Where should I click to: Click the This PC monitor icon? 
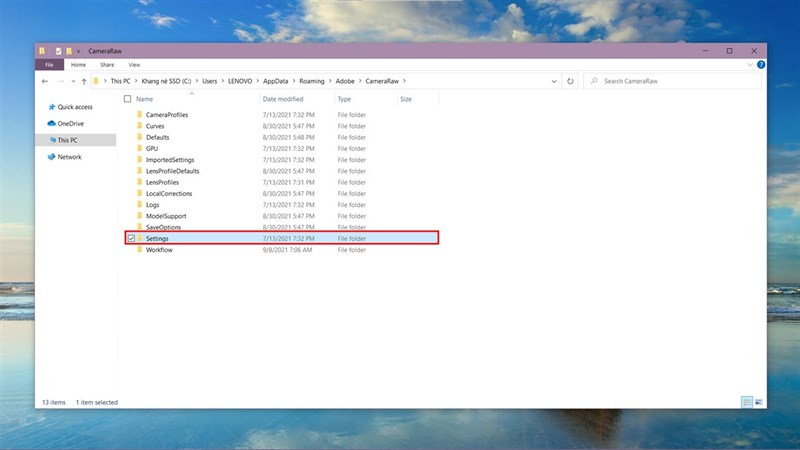pos(53,140)
